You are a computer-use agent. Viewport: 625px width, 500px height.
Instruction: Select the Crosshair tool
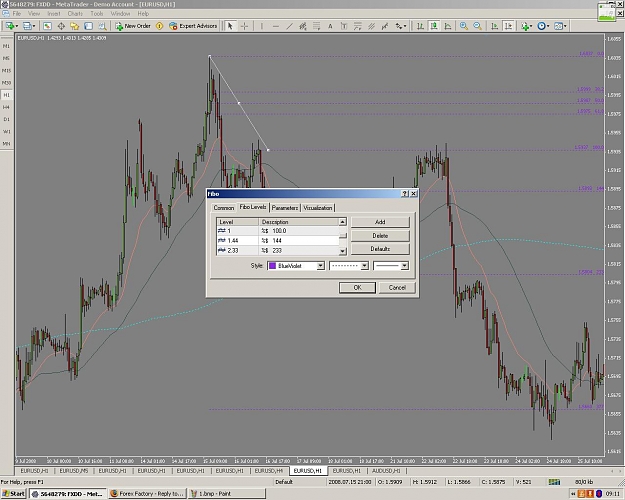[244, 26]
